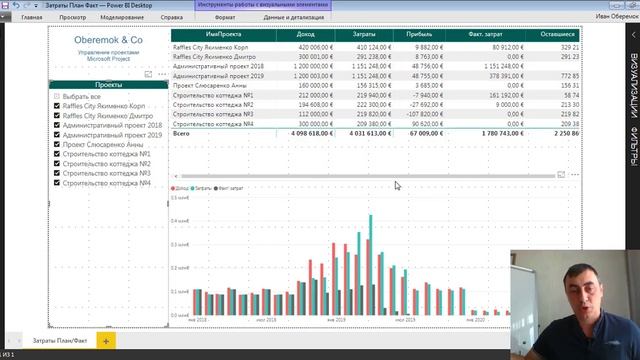Image resolution: width=640 pixels, height=360 pixels.
Task: Click the Затраты legend teal marker
Action: coord(193,188)
